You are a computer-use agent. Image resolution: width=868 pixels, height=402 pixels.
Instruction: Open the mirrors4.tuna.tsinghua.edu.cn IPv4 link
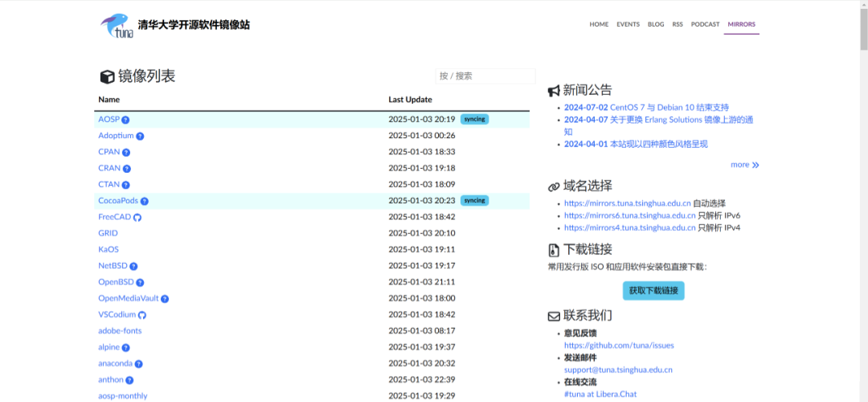[629, 228]
